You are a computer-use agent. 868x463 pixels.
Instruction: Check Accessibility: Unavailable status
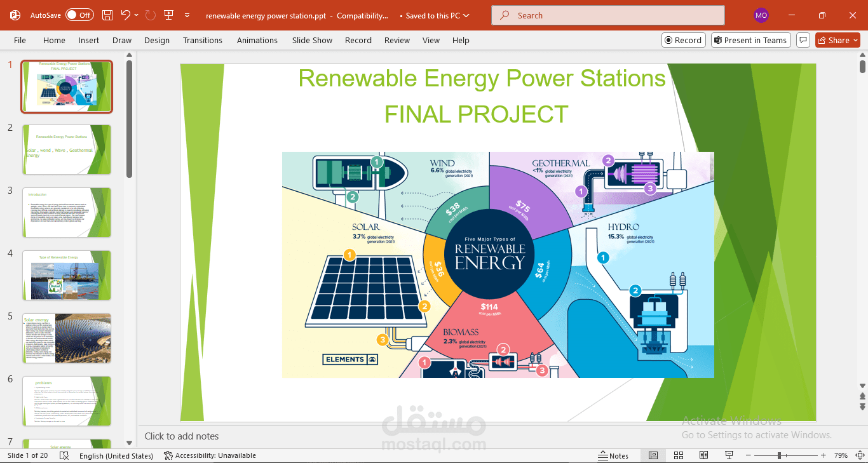(210, 455)
